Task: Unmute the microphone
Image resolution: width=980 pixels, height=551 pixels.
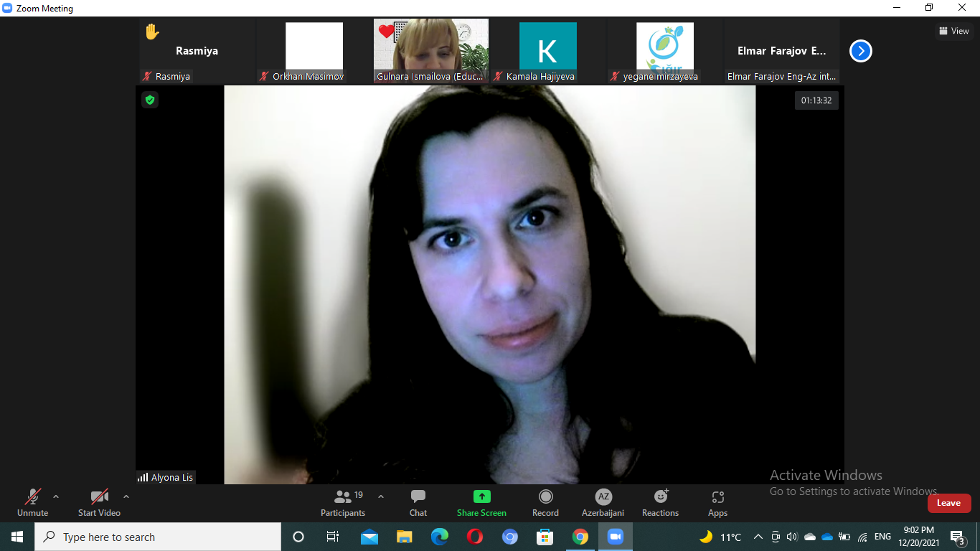Action: [x=33, y=502]
